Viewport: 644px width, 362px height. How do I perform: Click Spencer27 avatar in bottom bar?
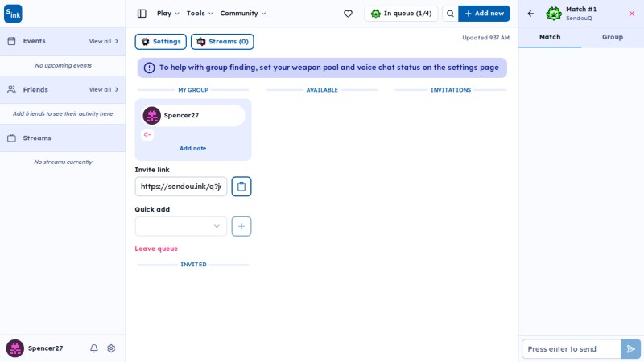[14, 348]
